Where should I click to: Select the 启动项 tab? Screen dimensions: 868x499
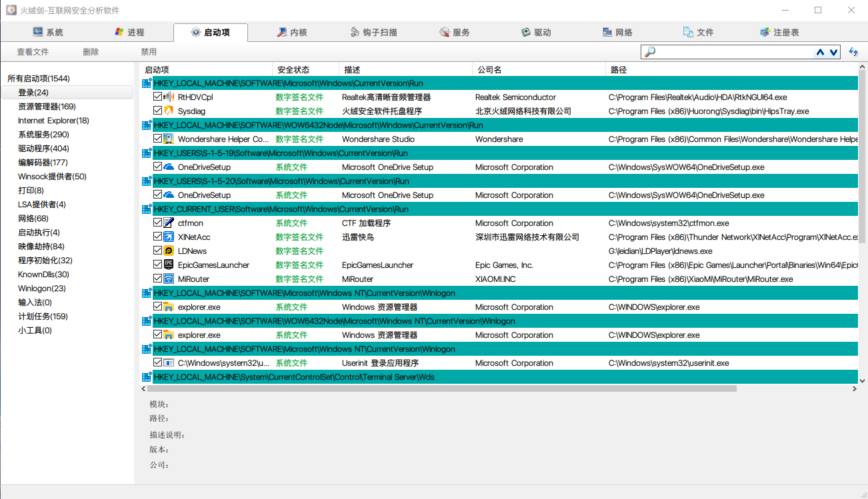click(x=211, y=32)
